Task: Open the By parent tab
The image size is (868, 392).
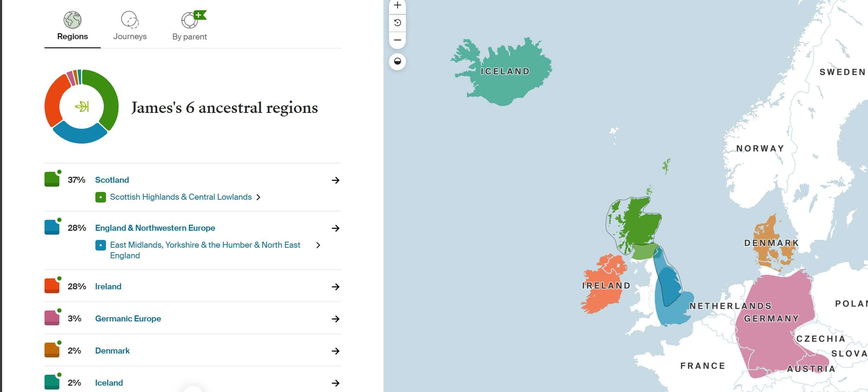Action: [189, 26]
